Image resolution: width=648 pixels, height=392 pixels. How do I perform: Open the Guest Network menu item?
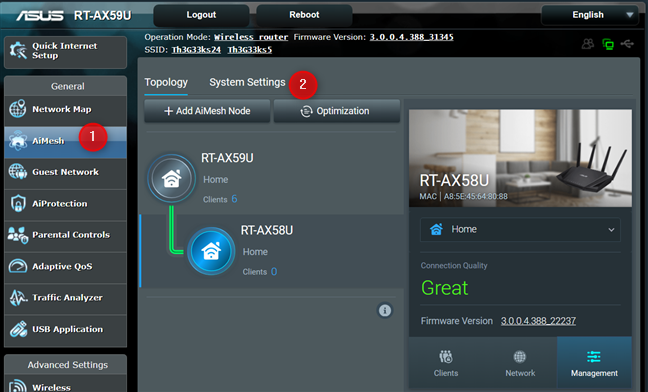66,172
